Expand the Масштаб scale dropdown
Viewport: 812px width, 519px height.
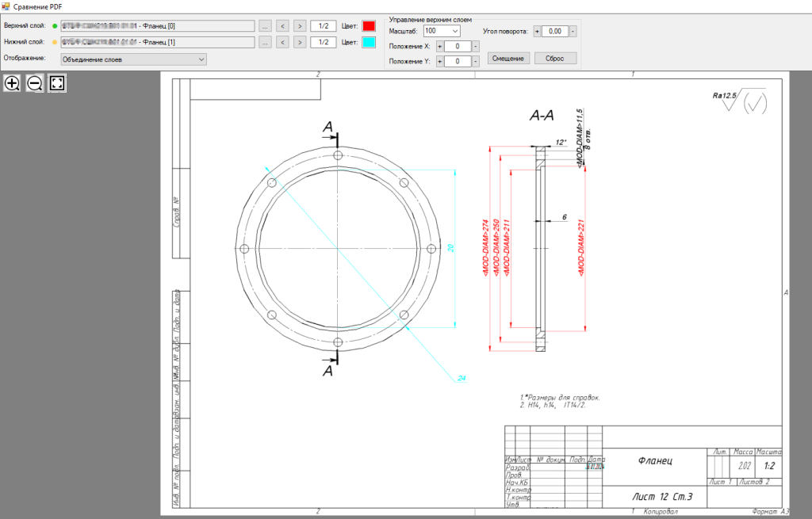454,31
